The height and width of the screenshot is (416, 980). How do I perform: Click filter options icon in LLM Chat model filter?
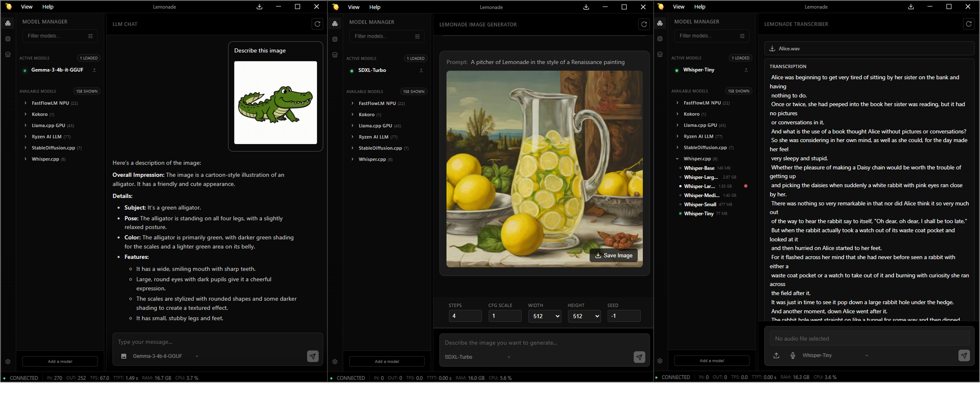[91, 36]
